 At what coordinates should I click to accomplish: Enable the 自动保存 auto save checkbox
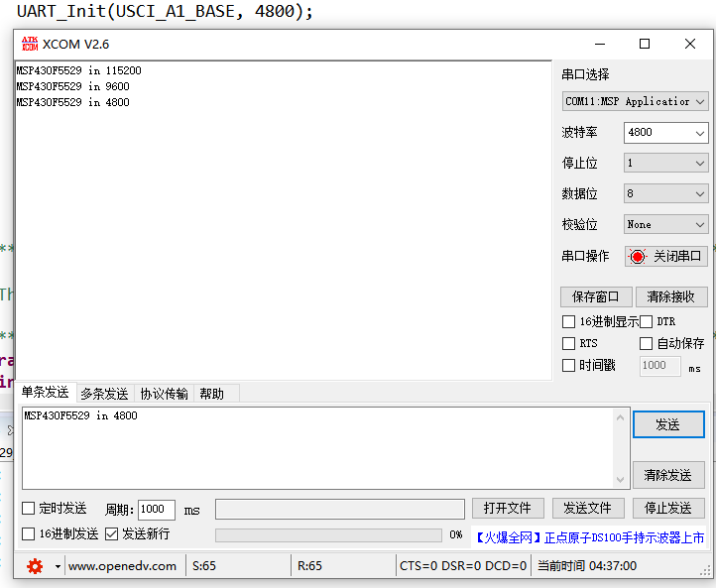[x=646, y=343]
